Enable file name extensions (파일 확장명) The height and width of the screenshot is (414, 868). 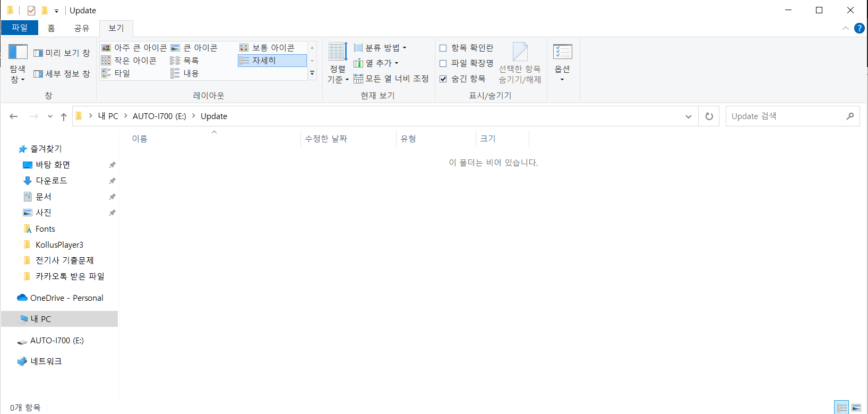467,63
